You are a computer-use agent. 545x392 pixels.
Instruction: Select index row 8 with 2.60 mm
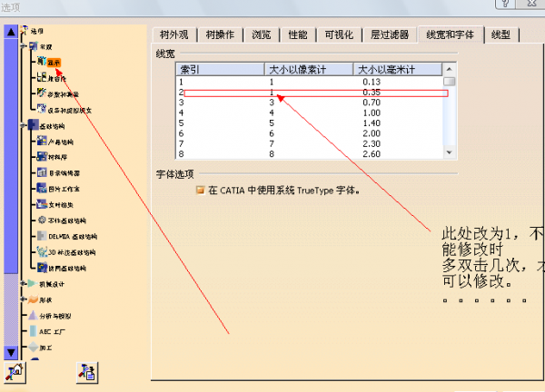point(310,154)
